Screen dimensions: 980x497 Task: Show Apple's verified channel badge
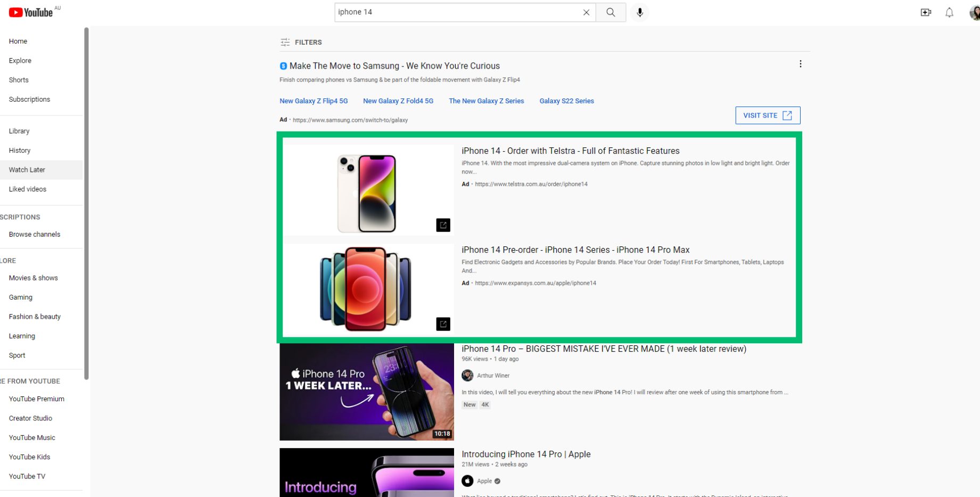tap(497, 481)
